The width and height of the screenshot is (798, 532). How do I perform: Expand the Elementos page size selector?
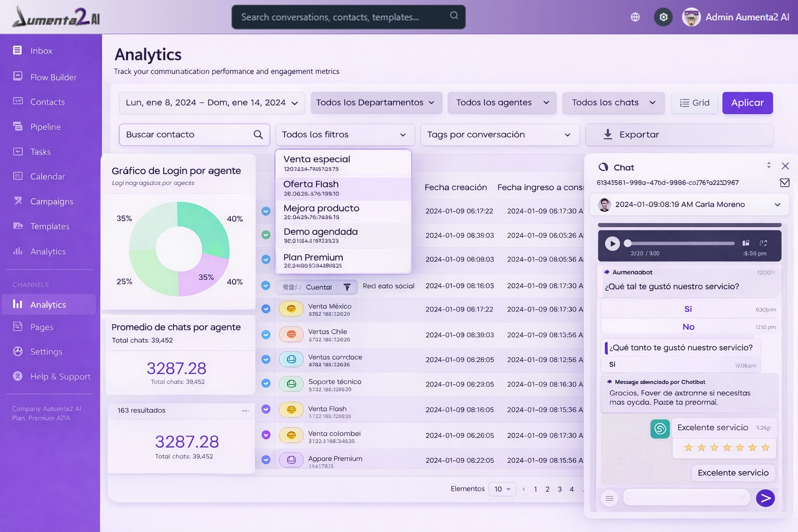click(502, 489)
